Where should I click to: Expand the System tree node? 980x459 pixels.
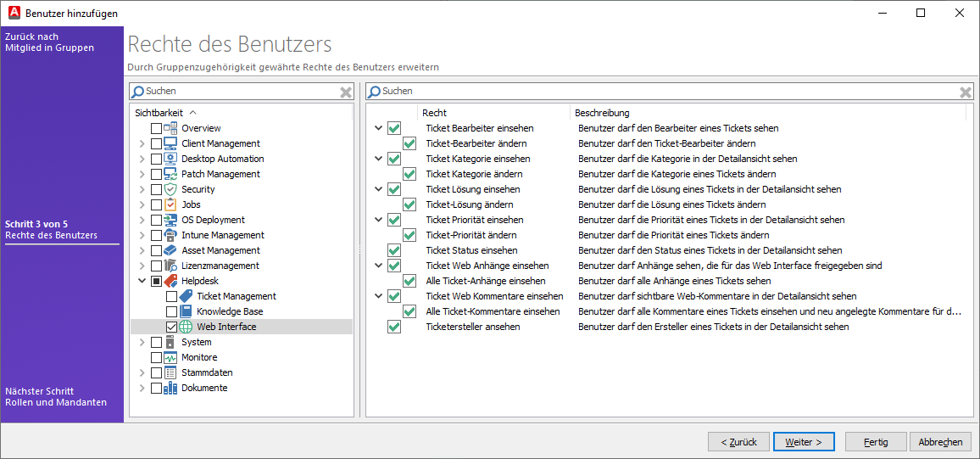tap(142, 342)
